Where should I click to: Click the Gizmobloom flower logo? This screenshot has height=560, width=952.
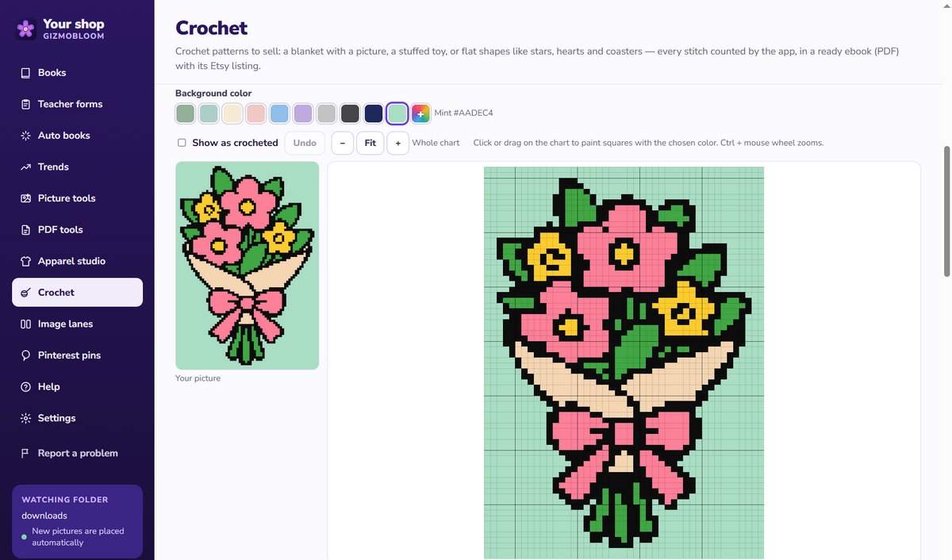pyautogui.click(x=25, y=29)
